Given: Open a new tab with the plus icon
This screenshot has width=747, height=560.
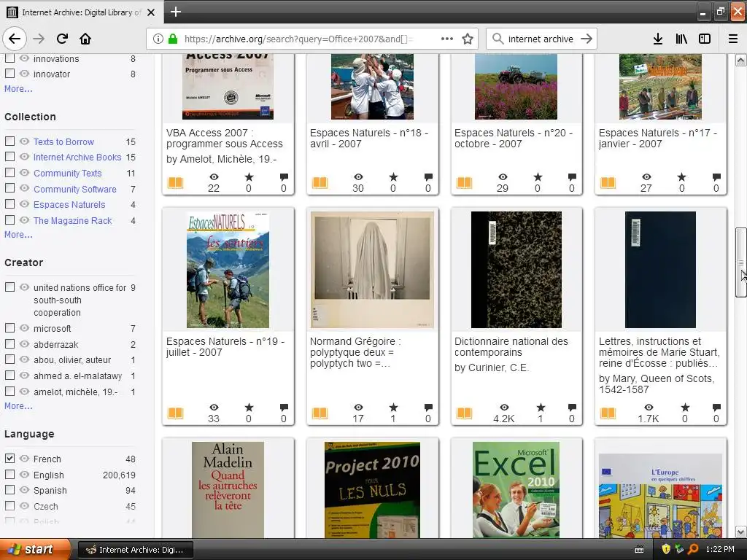Looking at the screenshot, I should click(175, 12).
